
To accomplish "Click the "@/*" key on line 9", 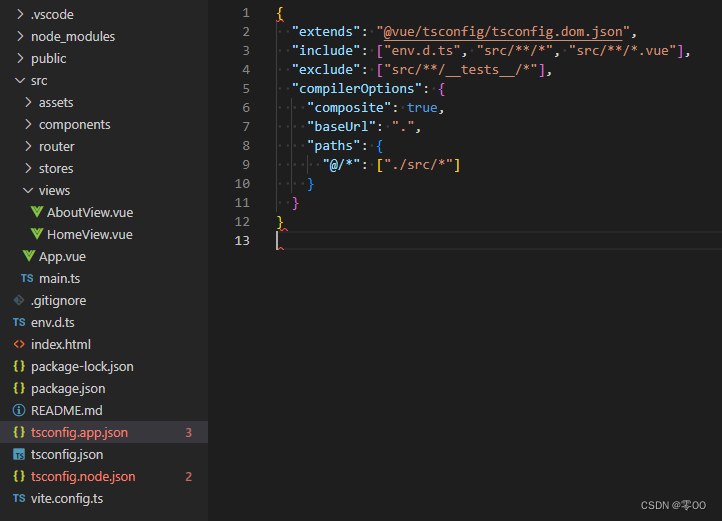I will (x=341, y=164).
